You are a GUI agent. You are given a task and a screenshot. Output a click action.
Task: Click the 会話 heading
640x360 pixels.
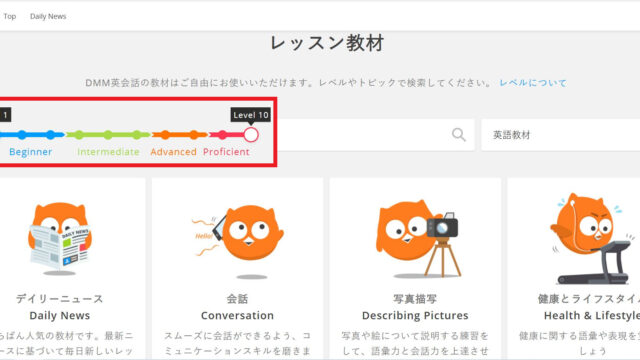pos(238,299)
